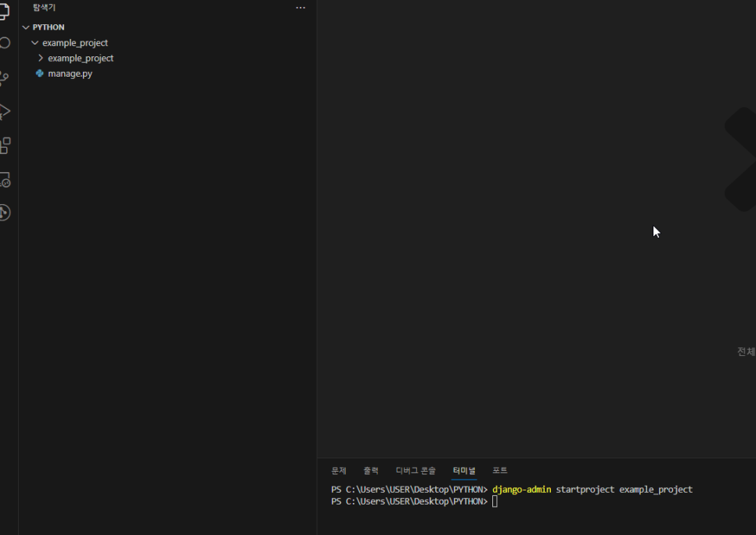Switch to the 터미널 tab
This screenshot has height=535, width=756.
(464, 470)
